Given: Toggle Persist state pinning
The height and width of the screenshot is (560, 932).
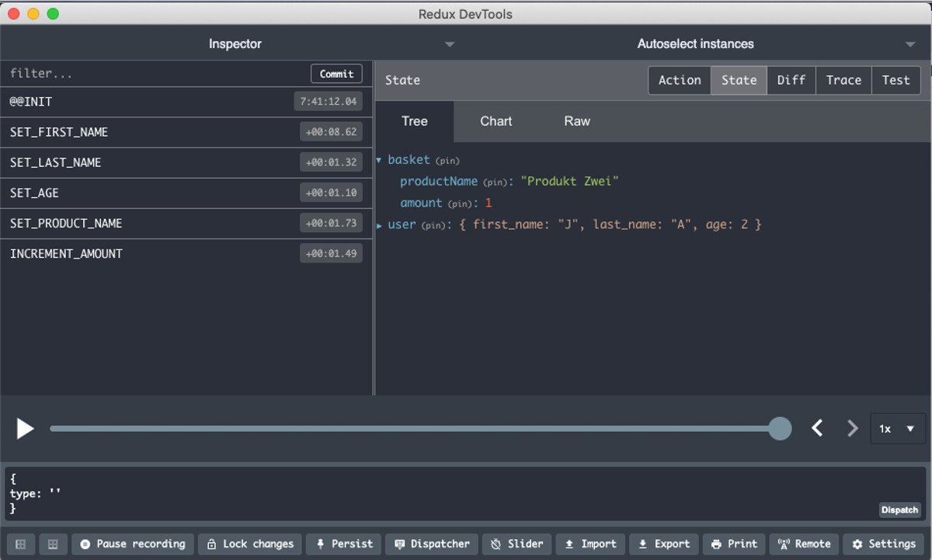Looking at the screenshot, I should click(x=344, y=544).
